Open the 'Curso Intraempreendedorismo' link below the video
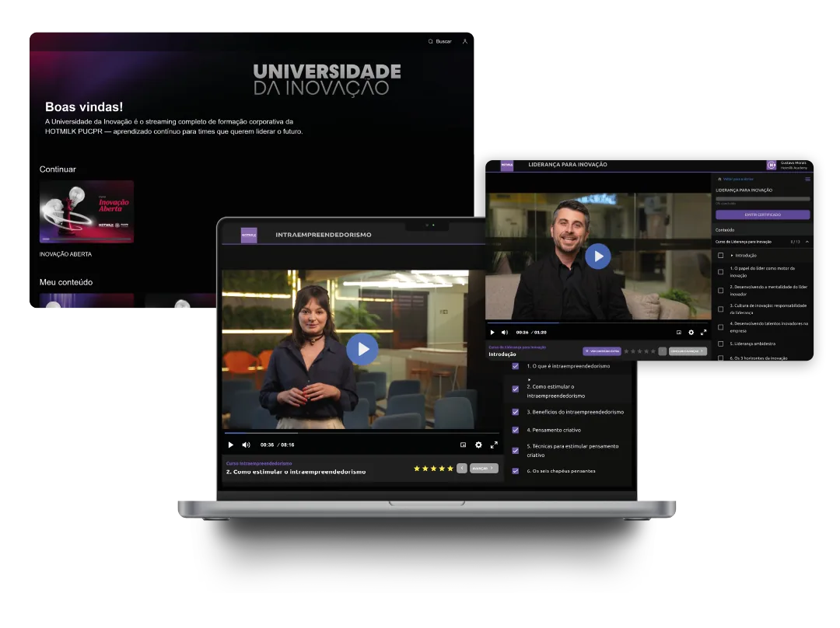Screen dimensions: 840x628 pos(259,464)
